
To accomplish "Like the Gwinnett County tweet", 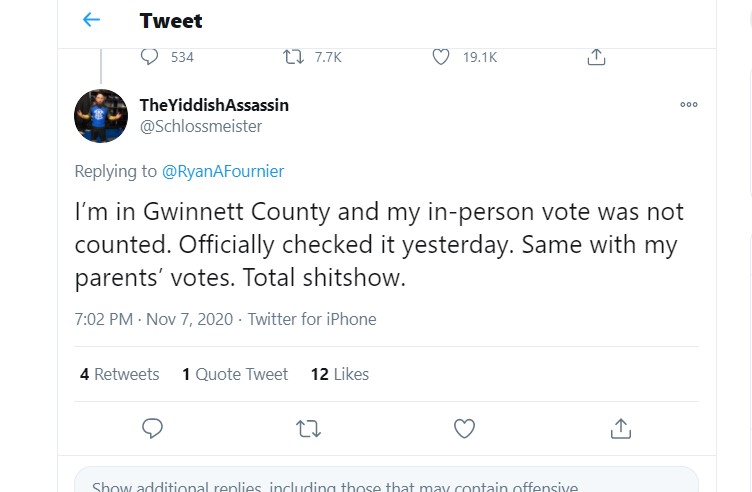I will point(464,428).
